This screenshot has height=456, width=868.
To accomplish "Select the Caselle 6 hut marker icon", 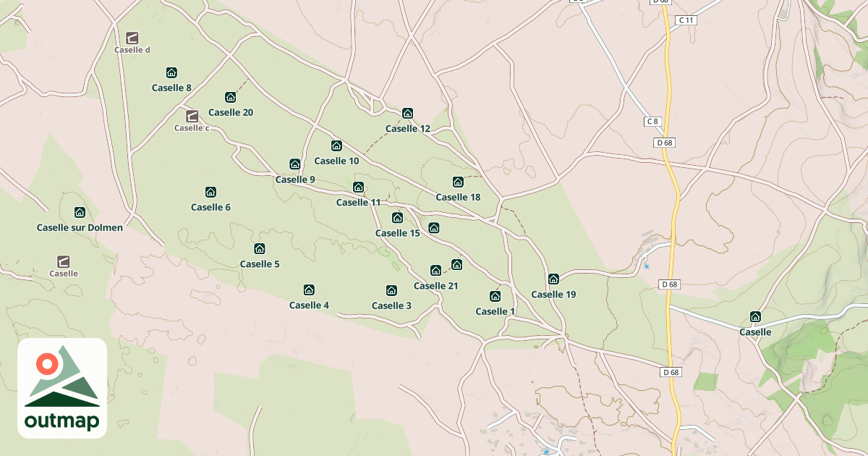I will click(x=210, y=192).
